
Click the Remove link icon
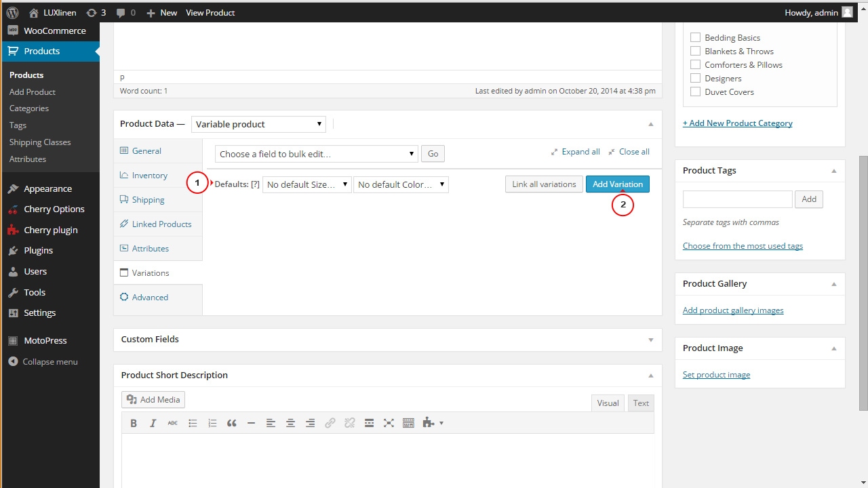point(350,423)
